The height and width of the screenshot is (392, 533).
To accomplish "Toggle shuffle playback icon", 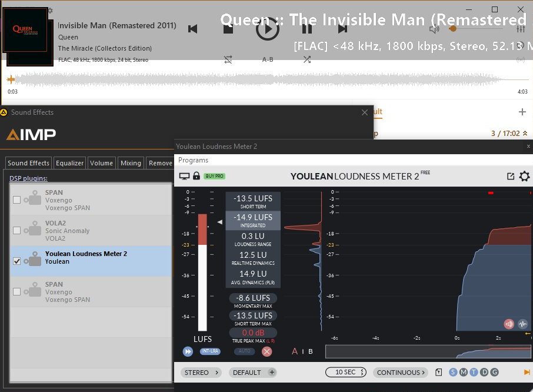I will click(x=307, y=60).
